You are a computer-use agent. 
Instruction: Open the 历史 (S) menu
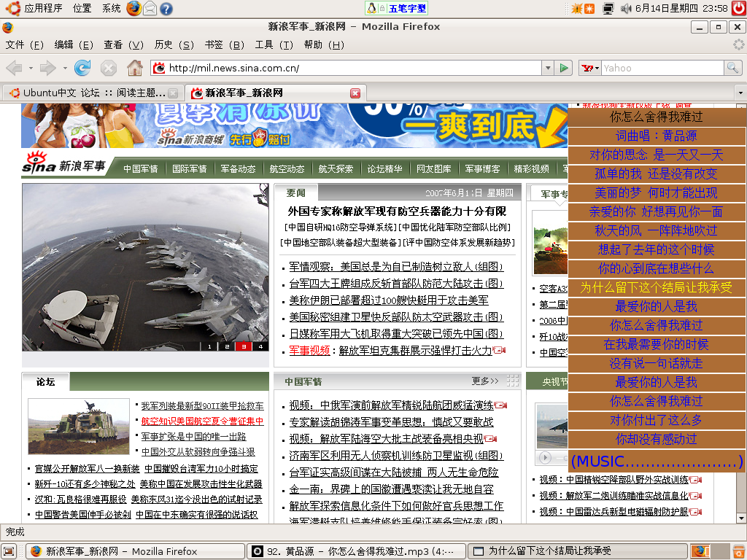click(x=174, y=44)
